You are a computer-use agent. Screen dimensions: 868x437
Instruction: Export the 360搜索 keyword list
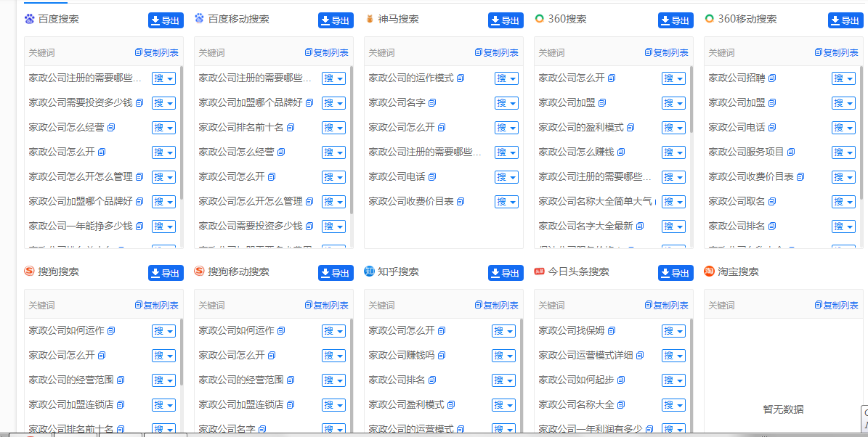[x=676, y=20]
